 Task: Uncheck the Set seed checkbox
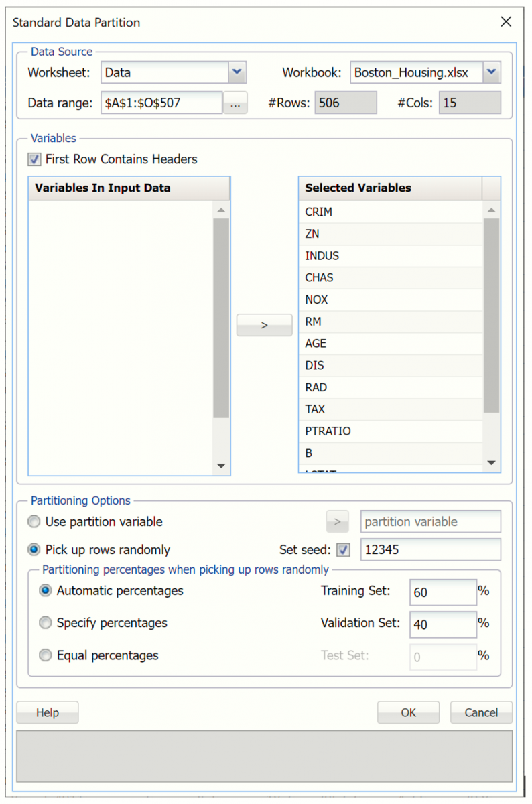343,550
